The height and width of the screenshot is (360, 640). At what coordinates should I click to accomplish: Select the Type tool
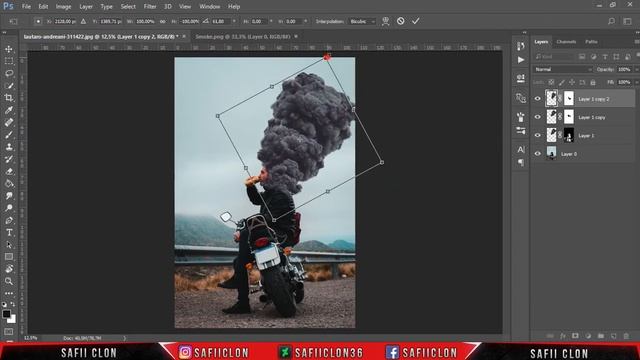tap(9, 233)
